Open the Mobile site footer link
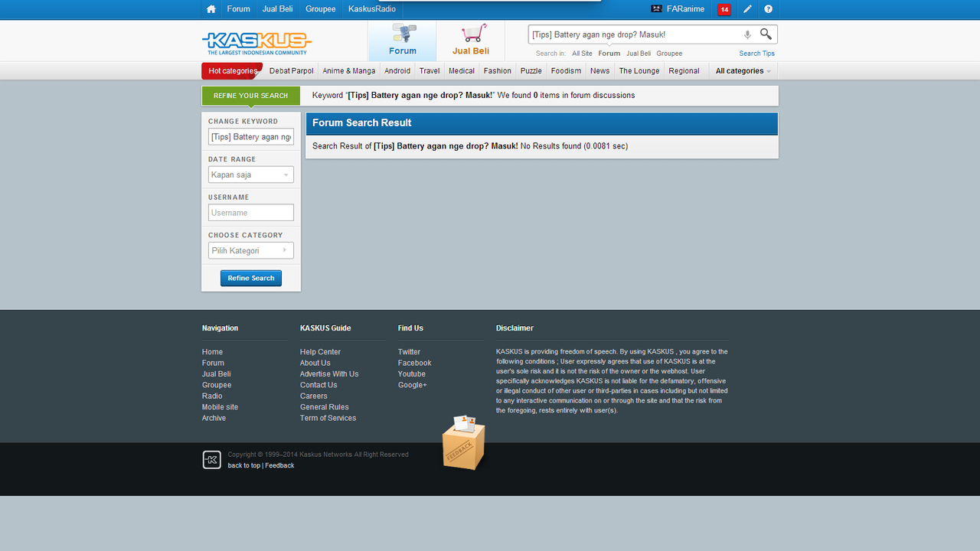The image size is (980, 551). [x=220, y=407]
